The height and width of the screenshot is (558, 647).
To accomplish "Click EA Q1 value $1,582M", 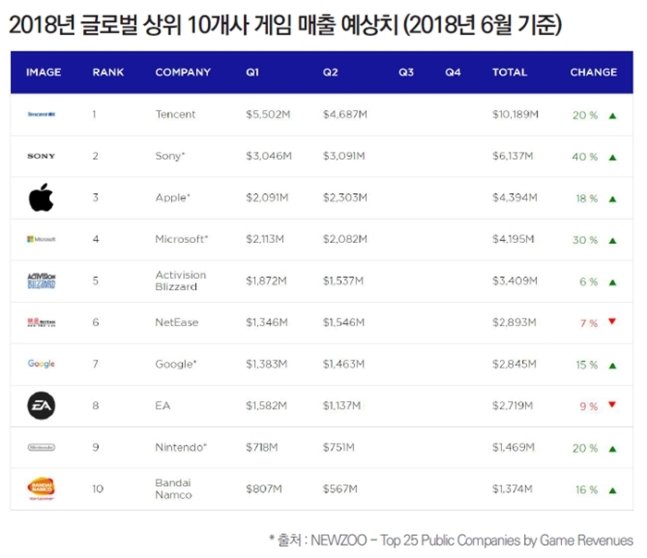I will pos(267,406).
